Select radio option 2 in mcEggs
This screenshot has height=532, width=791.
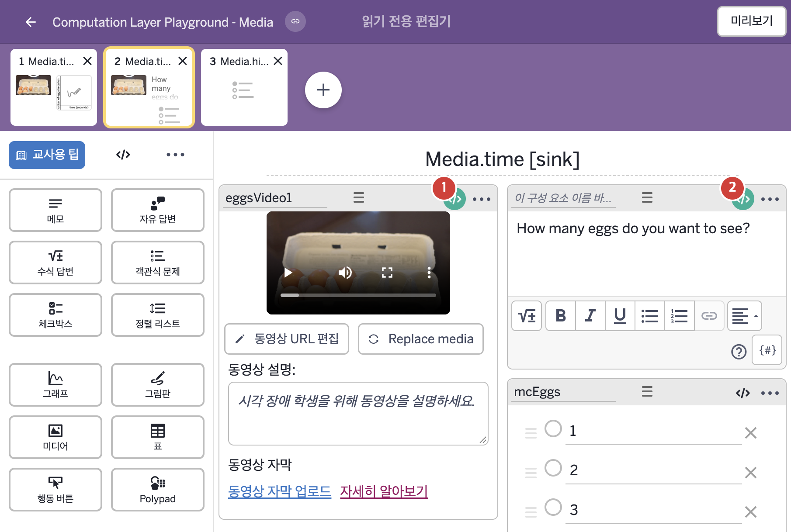click(x=553, y=468)
